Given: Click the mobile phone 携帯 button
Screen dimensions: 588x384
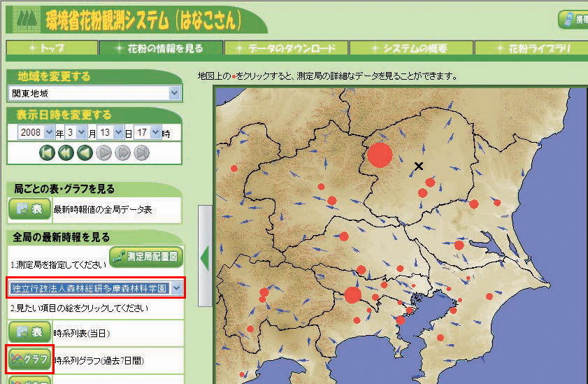Looking at the screenshot, I should click(574, 19).
